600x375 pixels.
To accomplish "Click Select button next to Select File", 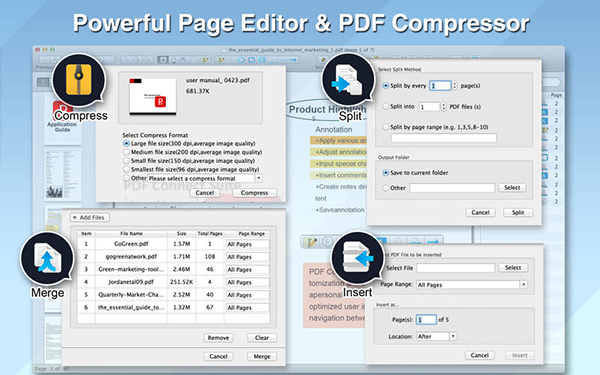I will point(513,268).
